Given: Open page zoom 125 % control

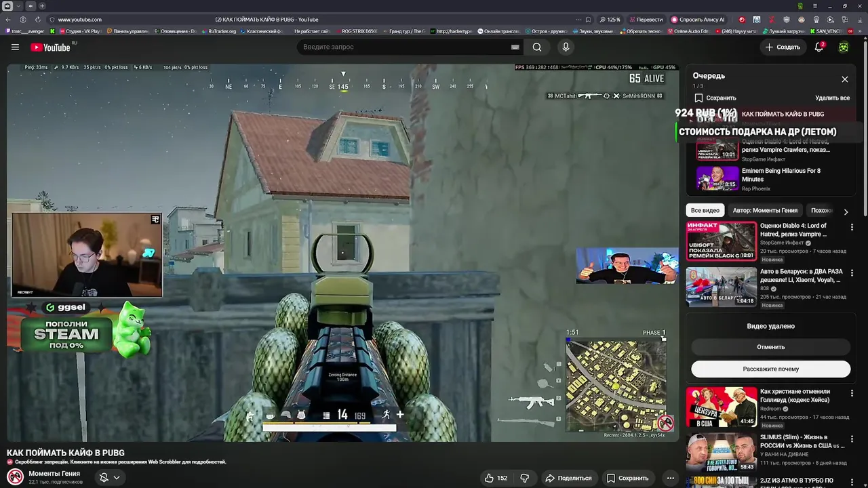Looking at the screenshot, I should [x=610, y=20].
